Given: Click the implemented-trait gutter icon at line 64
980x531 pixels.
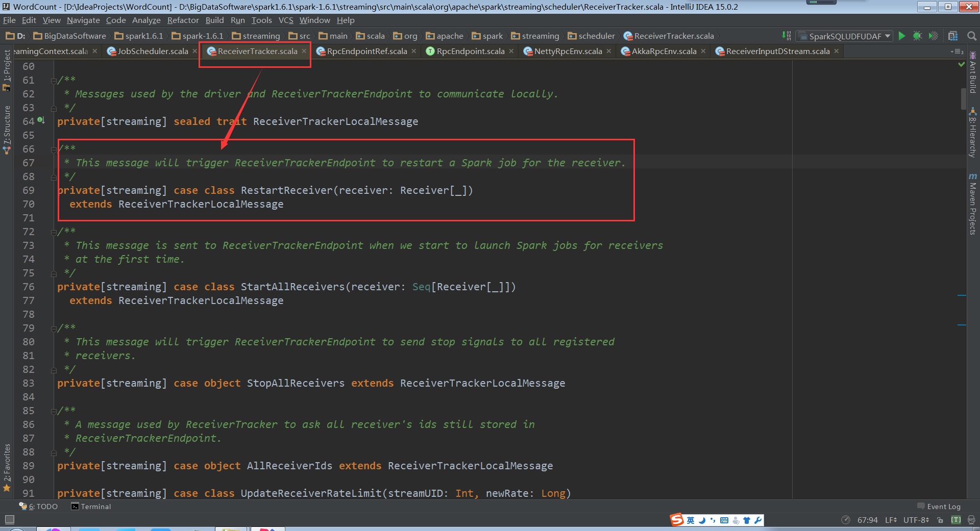Looking at the screenshot, I should coord(41,120).
